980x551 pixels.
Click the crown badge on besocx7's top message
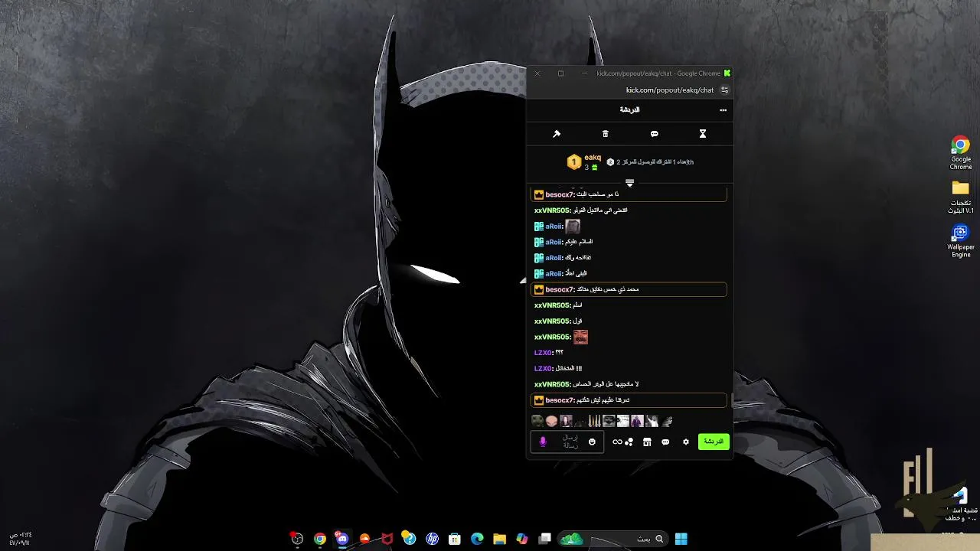point(539,194)
